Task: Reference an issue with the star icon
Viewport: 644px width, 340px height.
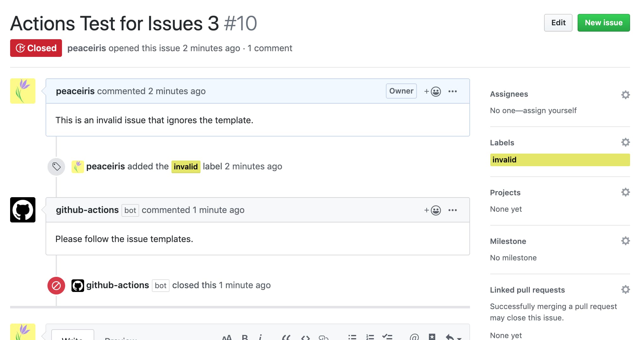Action: [432, 337]
